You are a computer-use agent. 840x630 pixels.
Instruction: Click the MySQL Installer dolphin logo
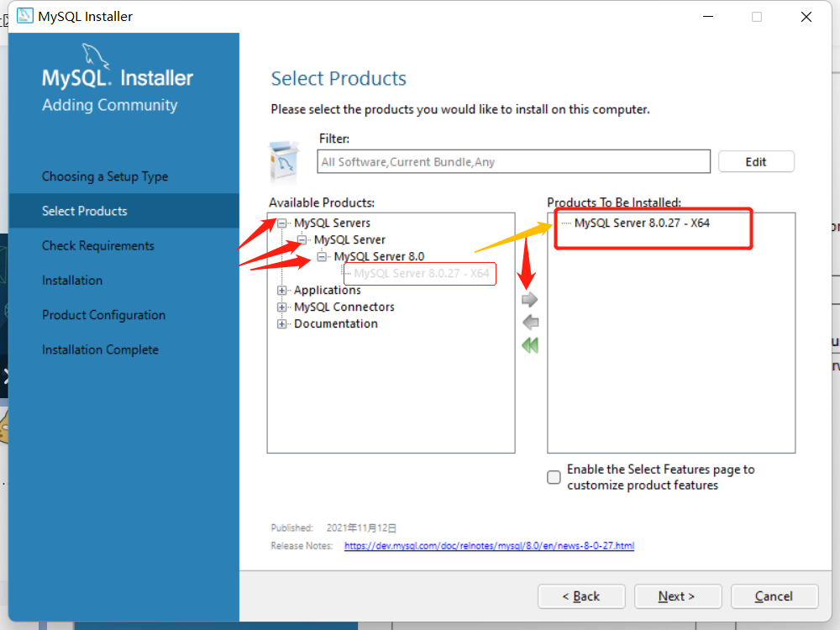point(96,55)
